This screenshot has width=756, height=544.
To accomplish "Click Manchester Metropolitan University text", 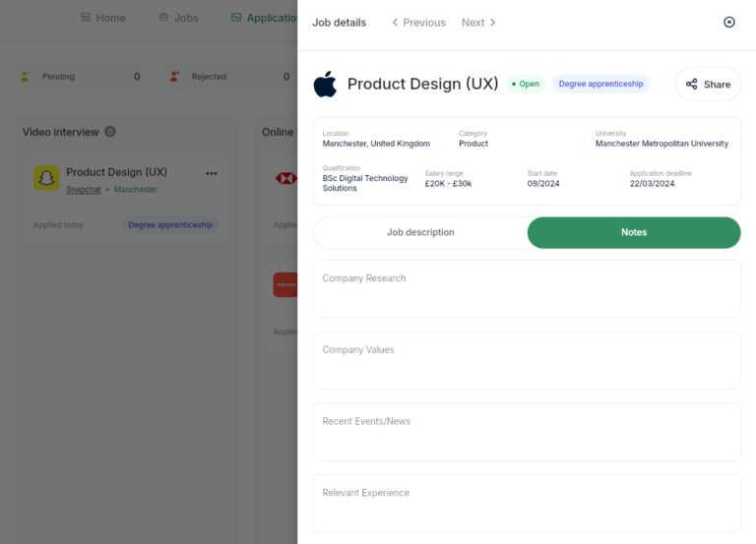I will 661,144.
